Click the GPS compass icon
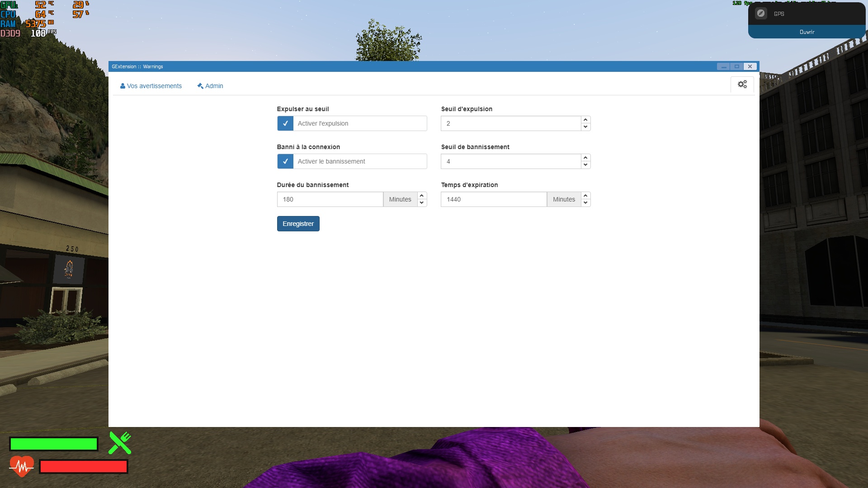Screen dimensions: 868x488 (x=761, y=14)
